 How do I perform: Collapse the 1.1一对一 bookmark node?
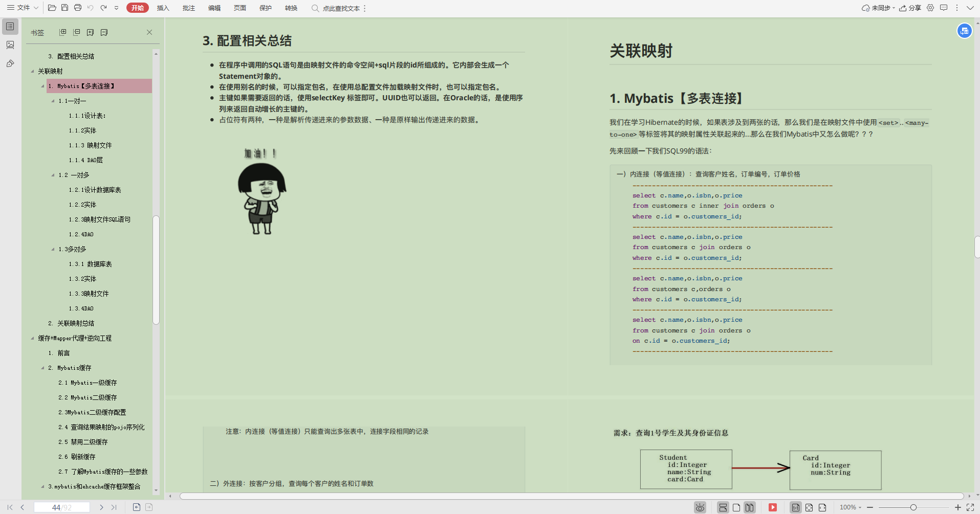pyautogui.click(x=53, y=101)
